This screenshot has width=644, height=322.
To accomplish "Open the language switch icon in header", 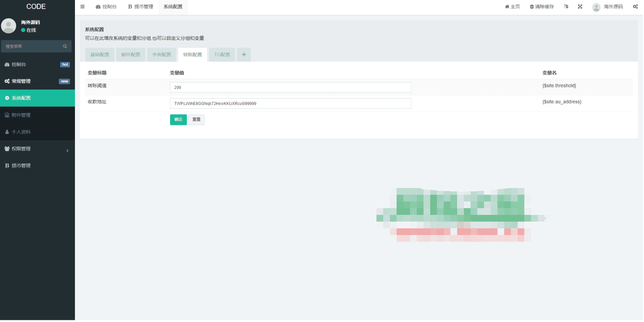I will (566, 7).
